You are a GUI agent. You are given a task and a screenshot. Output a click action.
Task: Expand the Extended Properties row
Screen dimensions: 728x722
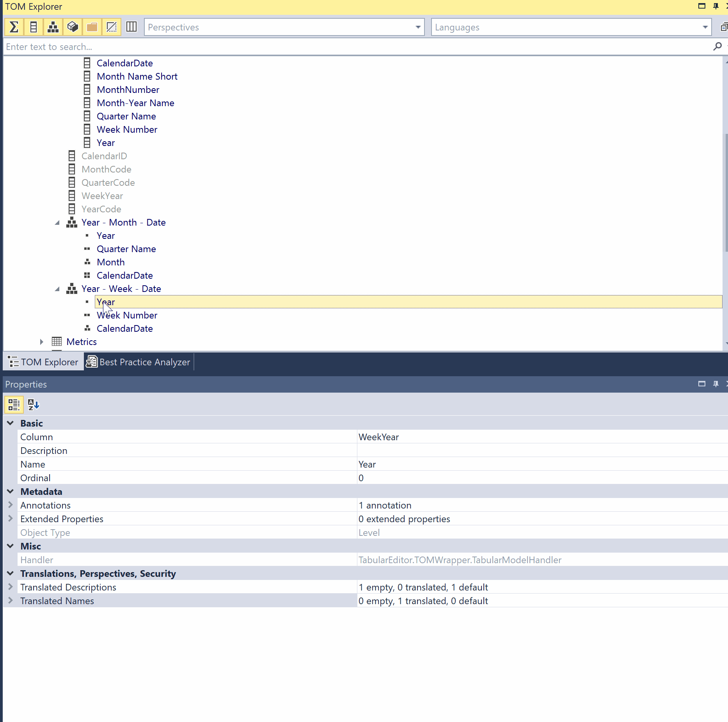(11, 519)
